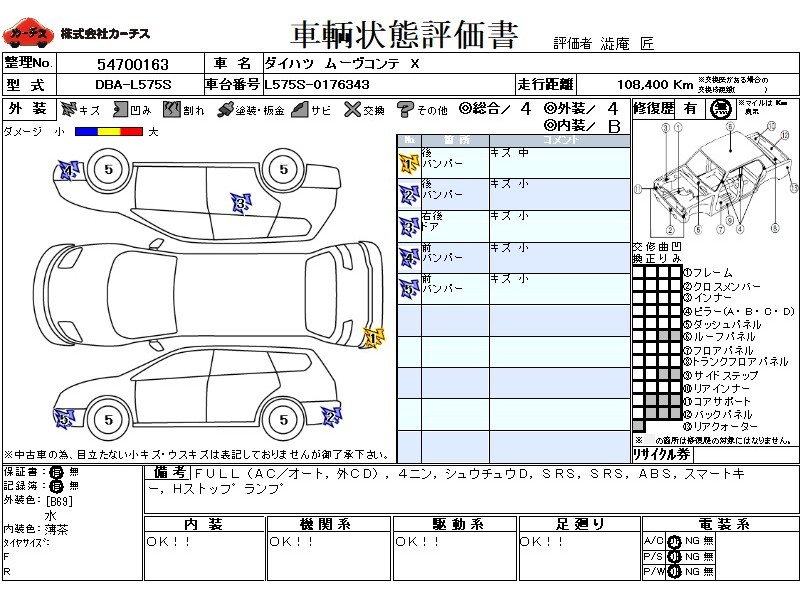Select OK for A/C
The width and height of the screenshot is (800, 600).
[674, 541]
